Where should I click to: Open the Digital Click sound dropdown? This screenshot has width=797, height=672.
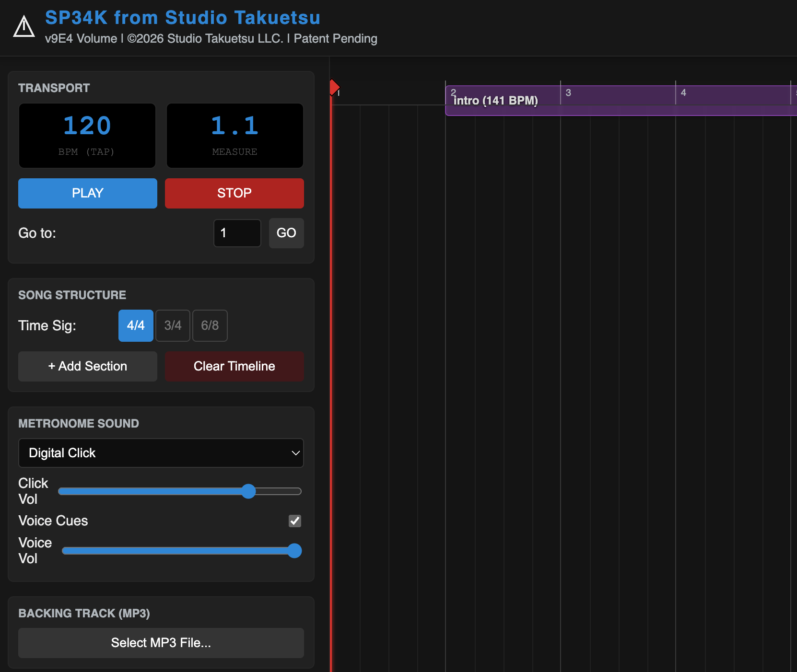point(161,453)
